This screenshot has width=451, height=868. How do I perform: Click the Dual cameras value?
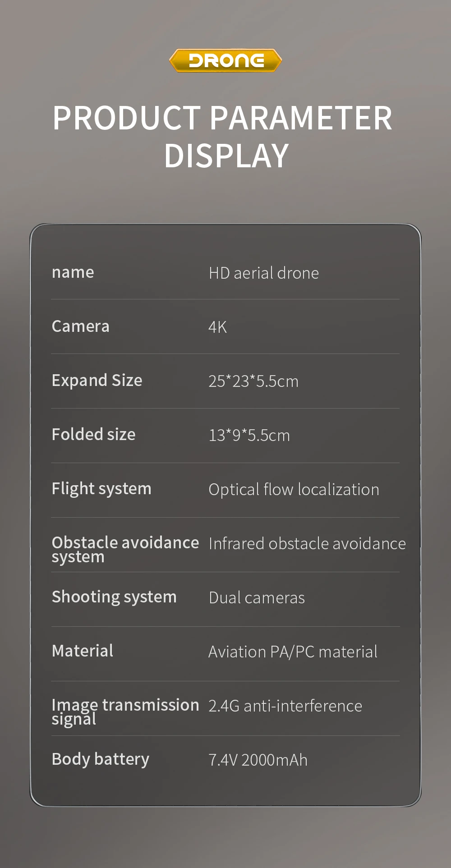257,598
